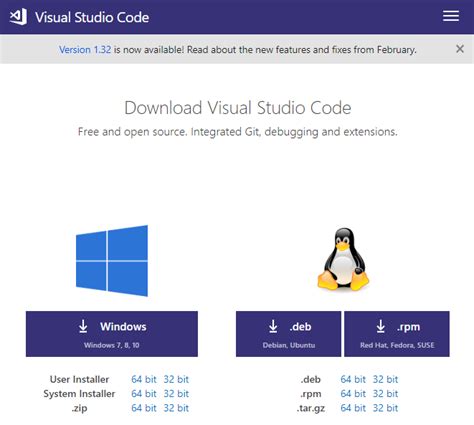Click the 'User Installer' row label
Viewport: 474px width, 425px height.
(79, 379)
